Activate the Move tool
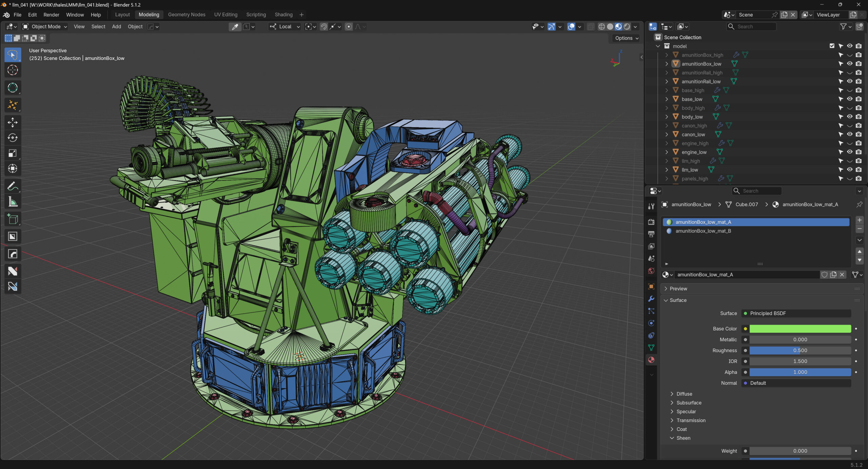868x469 pixels. coord(13,123)
